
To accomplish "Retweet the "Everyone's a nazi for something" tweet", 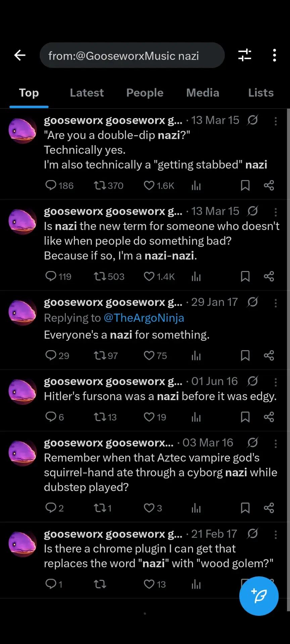I will coord(100,356).
